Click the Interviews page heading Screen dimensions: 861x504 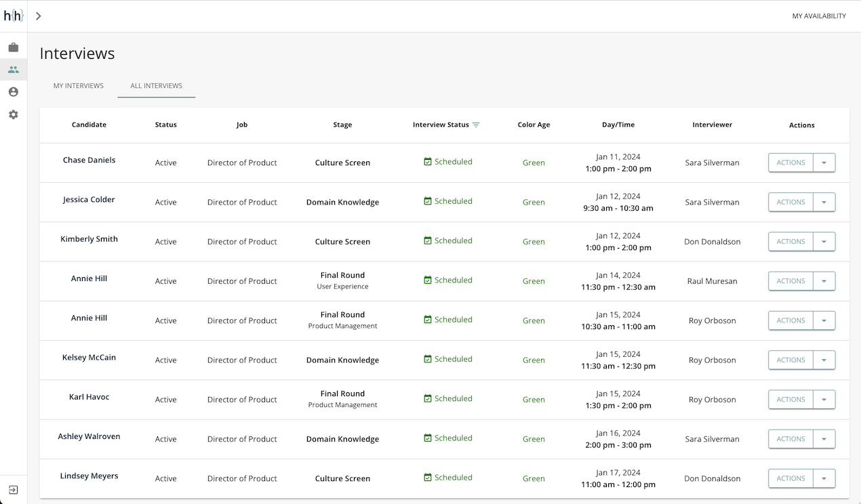pyautogui.click(x=77, y=54)
